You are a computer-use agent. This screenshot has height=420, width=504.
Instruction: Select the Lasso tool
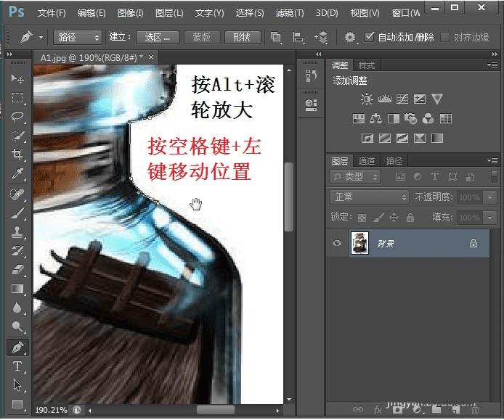[x=17, y=117]
